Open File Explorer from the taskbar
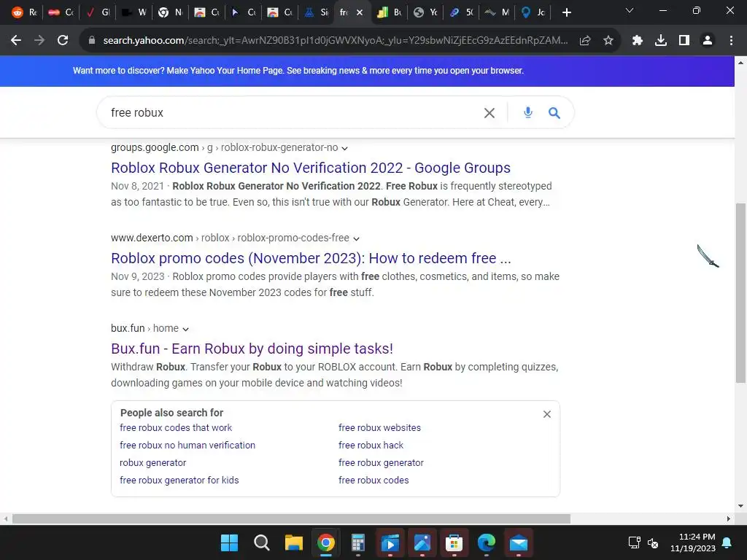 (294, 542)
